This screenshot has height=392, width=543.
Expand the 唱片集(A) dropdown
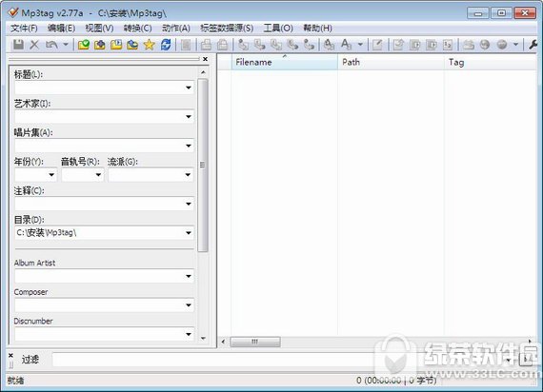click(189, 146)
